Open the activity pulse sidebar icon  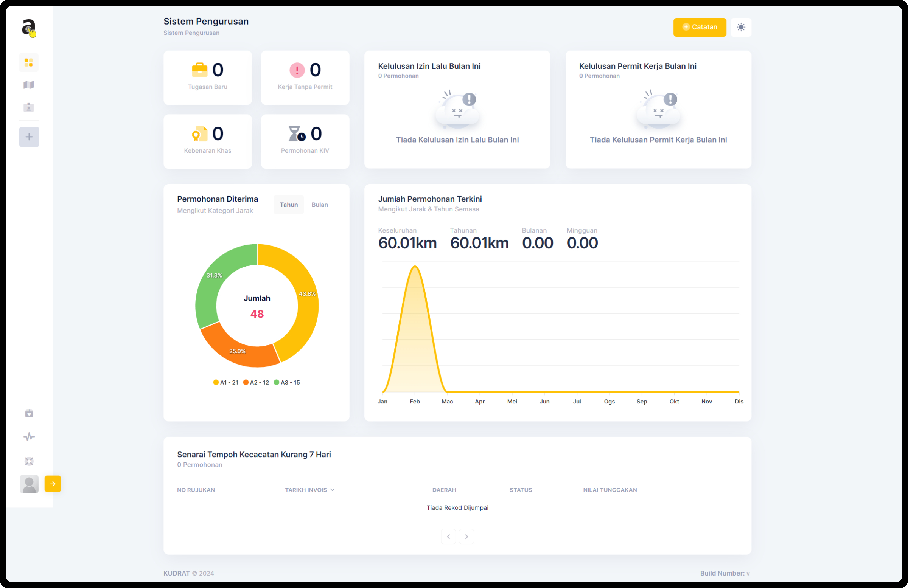[x=29, y=437]
